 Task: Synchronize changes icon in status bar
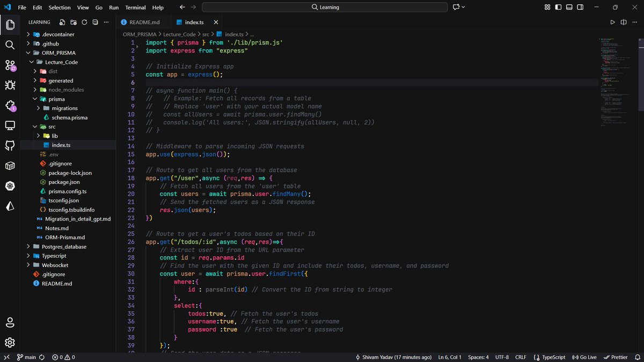point(41,357)
